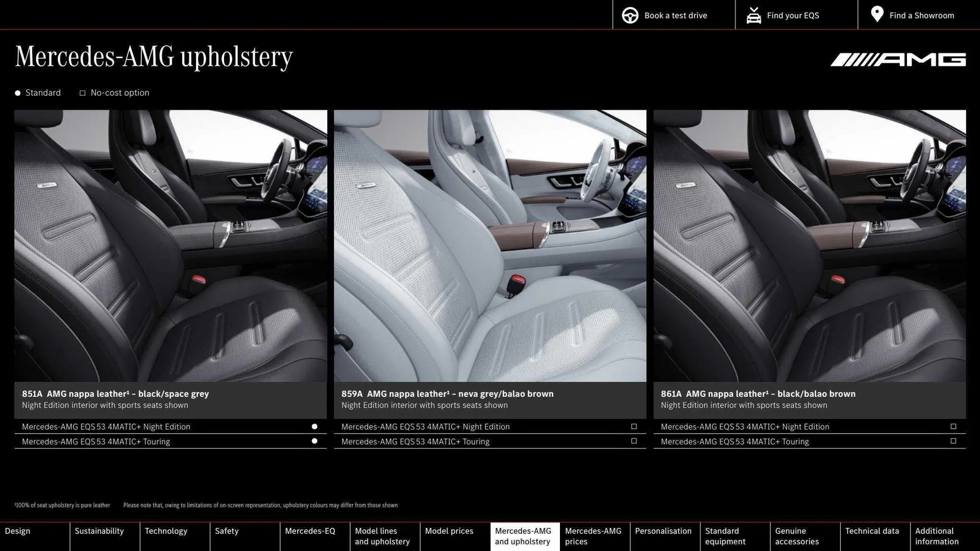
Task: Click the location pin icon for showrooms
Action: tap(876, 14)
